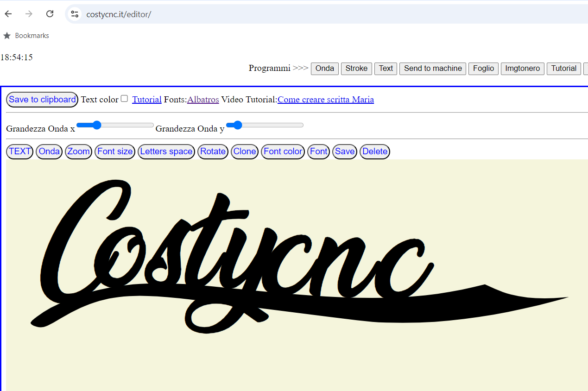Click the browser forward arrow
Image resolution: width=588 pixels, height=391 pixels.
pyautogui.click(x=29, y=14)
